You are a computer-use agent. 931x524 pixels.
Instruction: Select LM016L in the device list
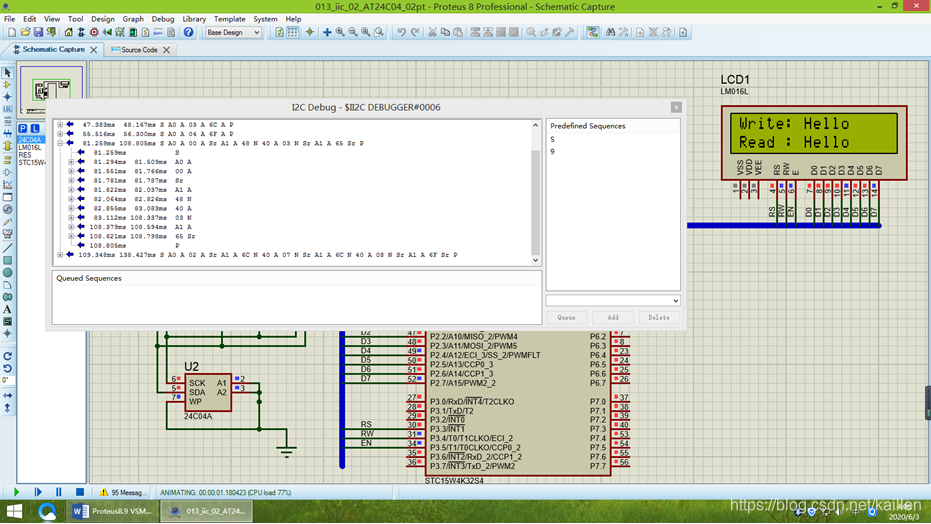(x=30, y=147)
